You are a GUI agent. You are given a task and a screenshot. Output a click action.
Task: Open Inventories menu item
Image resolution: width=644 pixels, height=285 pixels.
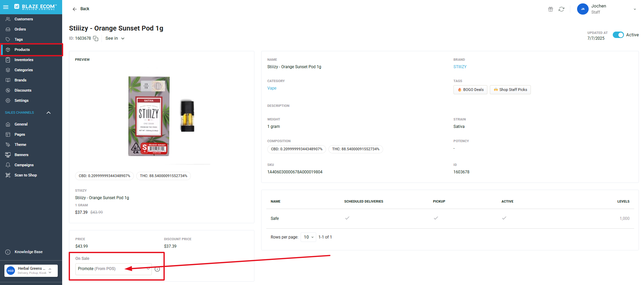point(24,60)
